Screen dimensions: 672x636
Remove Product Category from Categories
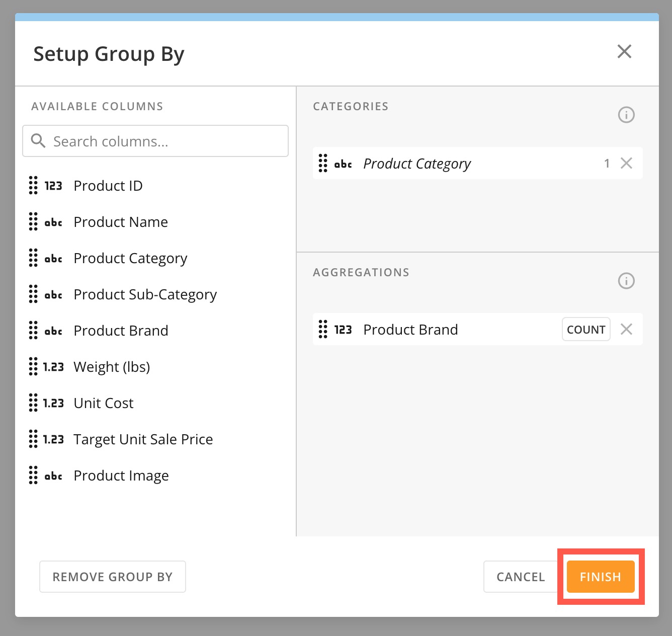626,163
